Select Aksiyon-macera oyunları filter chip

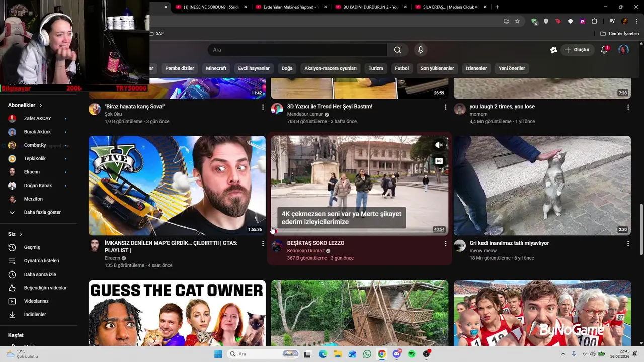pos(331,68)
